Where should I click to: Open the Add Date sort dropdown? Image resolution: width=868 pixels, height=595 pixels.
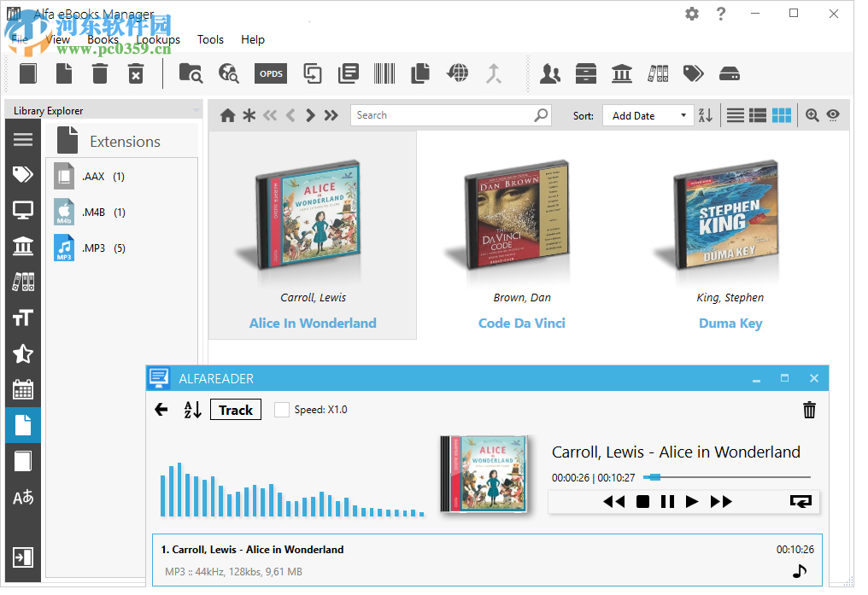pyautogui.click(x=648, y=114)
